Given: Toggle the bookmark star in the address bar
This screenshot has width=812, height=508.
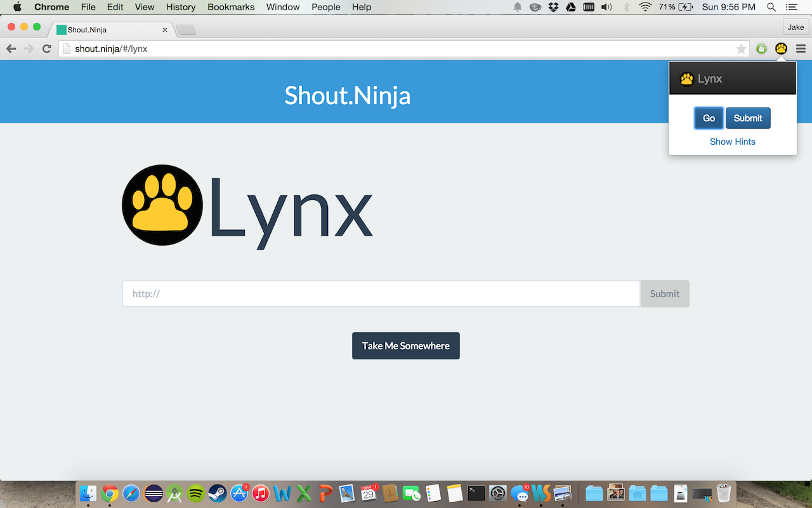Looking at the screenshot, I should click(x=742, y=48).
